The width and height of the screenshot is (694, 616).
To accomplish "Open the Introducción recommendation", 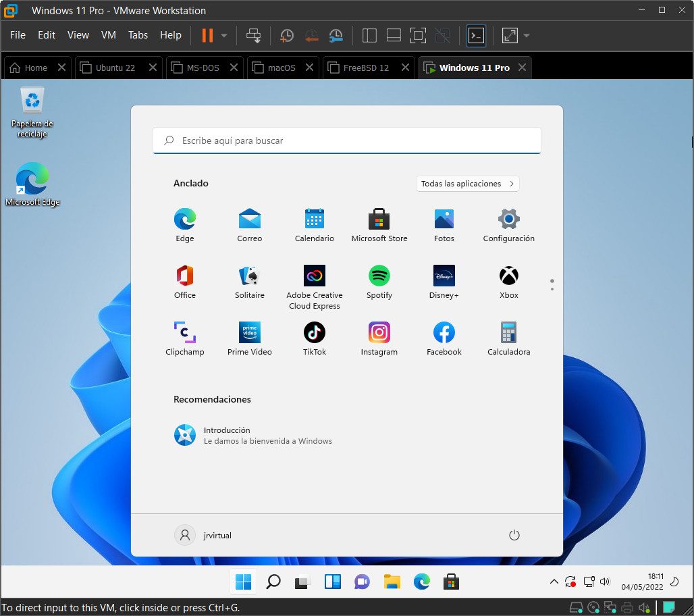I will [252, 435].
